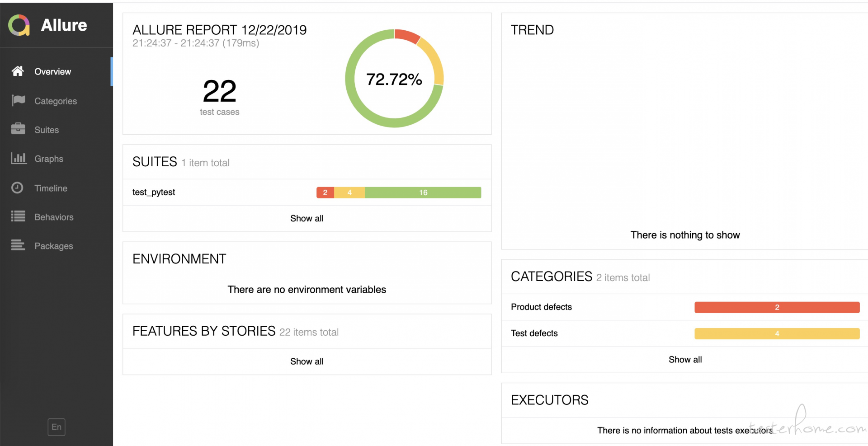Image resolution: width=868 pixels, height=446 pixels.
Task: Open the Packages sidebar label
Action: tap(54, 246)
